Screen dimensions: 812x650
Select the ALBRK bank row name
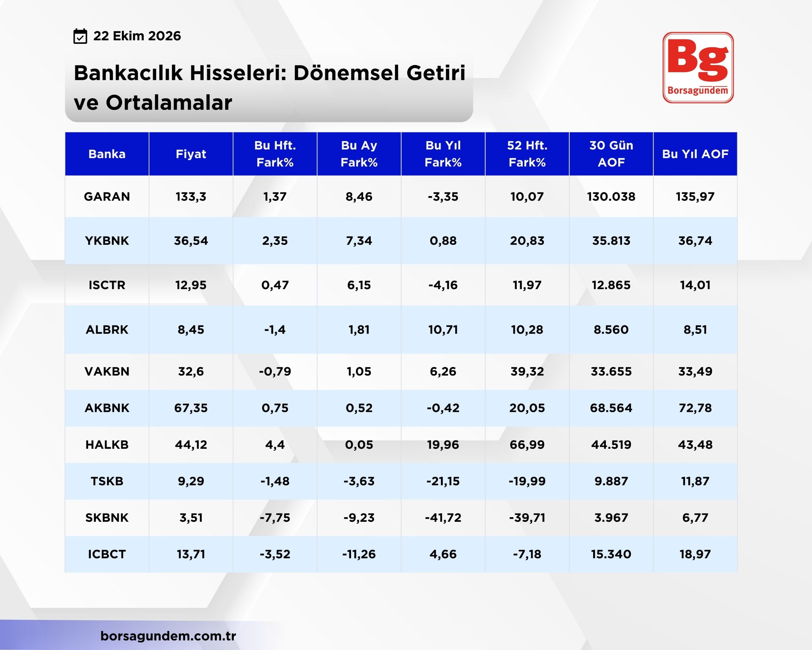107,330
